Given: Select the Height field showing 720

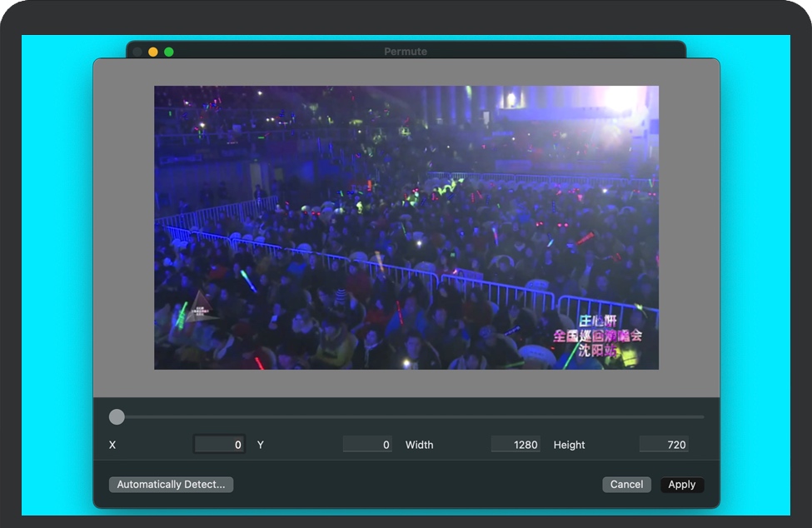Looking at the screenshot, I should pyautogui.click(x=664, y=445).
